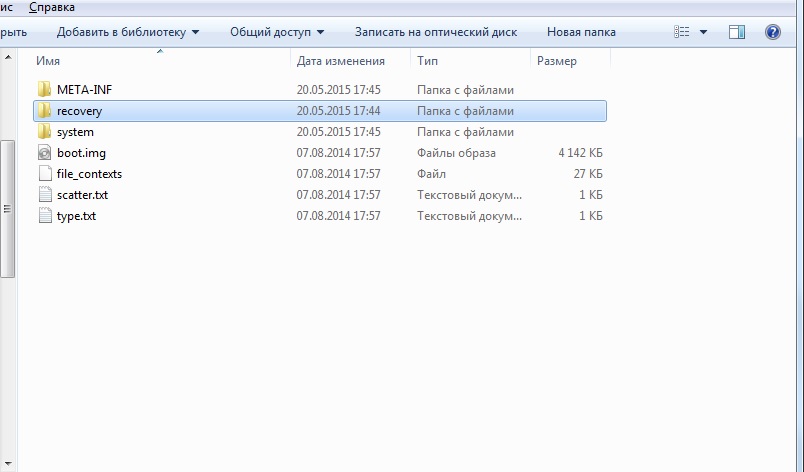Select the recovery folder icon
804x472 pixels.
(x=44, y=111)
